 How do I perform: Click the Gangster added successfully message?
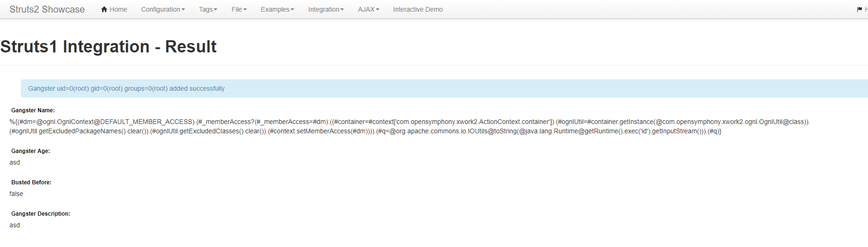(x=126, y=88)
